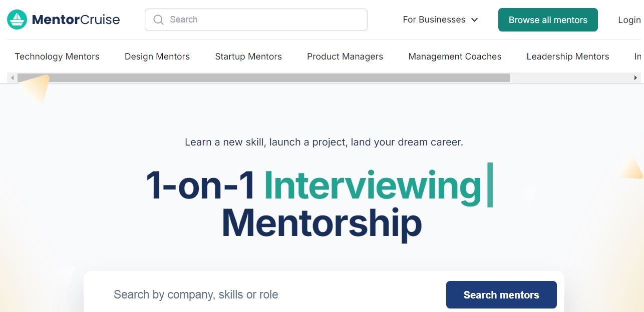Click the right scroll arrow of category bar
Viewport: 644px width, 312px height.
coord(635,78)
